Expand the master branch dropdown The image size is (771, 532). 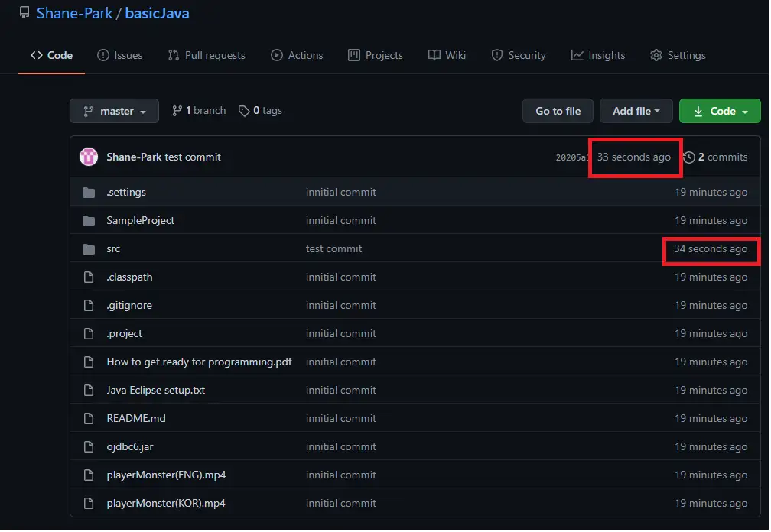[114, 111]
